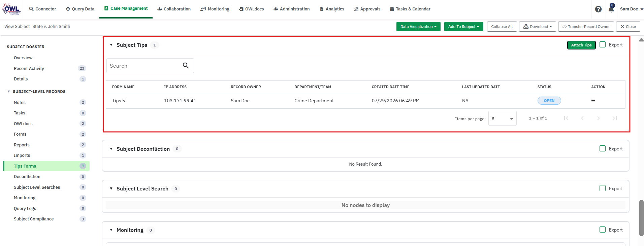Viewport: 644px width, 246px height.
Task: Select Reports in sidebar
Action: point(22,145)
